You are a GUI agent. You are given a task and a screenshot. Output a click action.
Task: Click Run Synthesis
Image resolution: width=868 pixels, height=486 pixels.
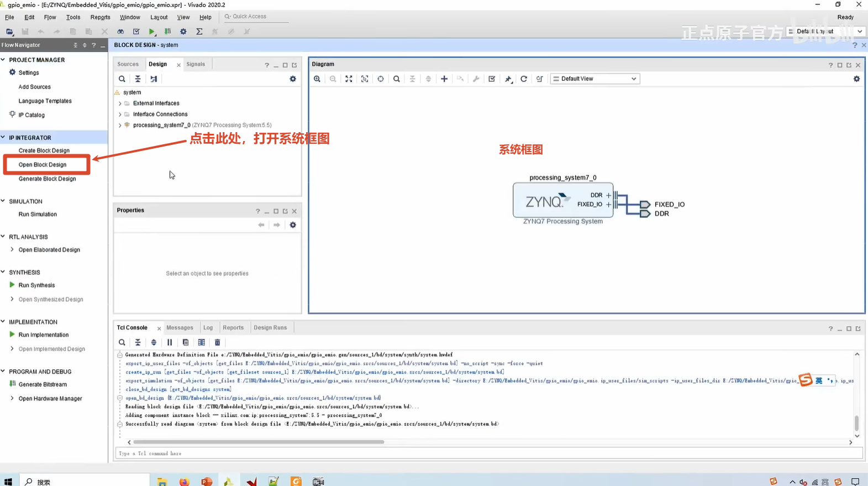coord(36,285)
